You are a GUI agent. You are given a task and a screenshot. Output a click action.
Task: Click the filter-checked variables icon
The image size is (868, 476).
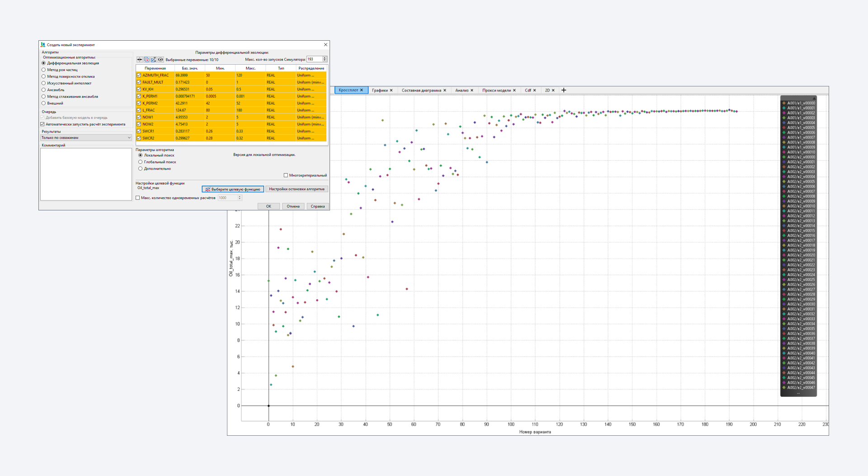click(x=153, y=59)
